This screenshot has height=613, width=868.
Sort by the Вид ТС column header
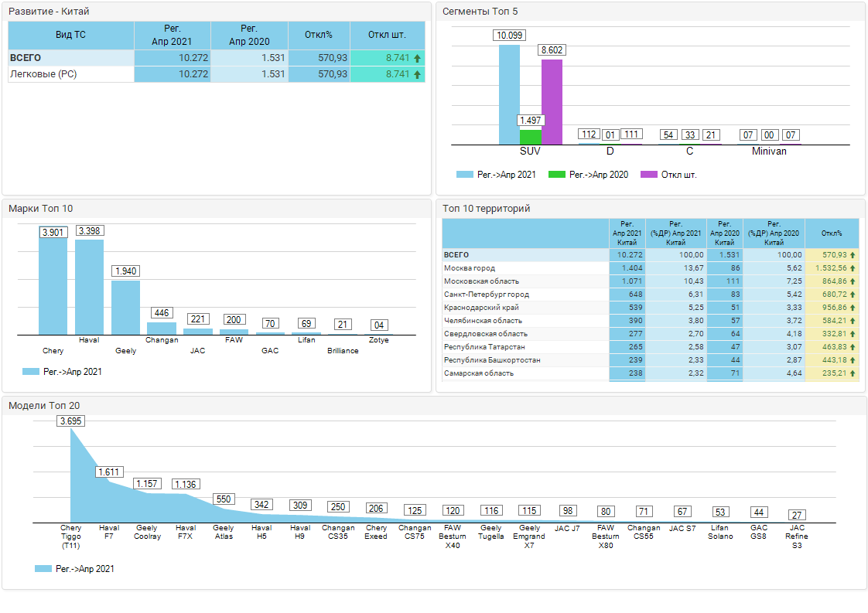(71, 36)
